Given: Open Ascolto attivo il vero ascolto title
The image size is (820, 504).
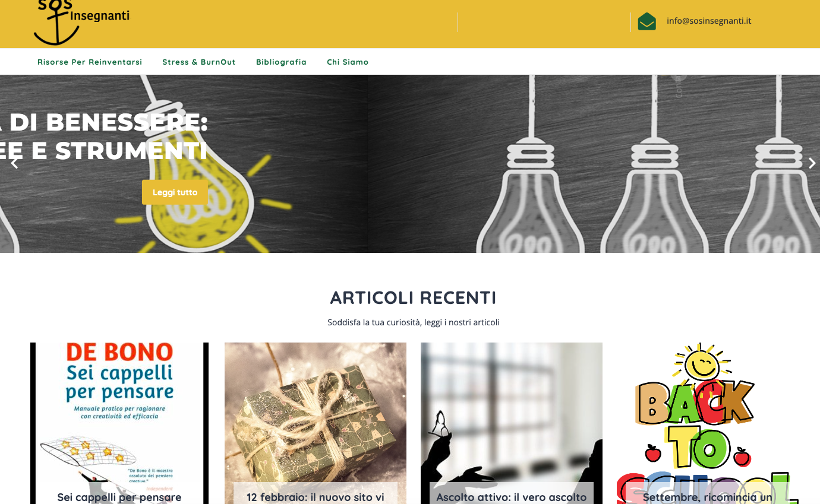Looking at the screenshot, I should point(512,497).
